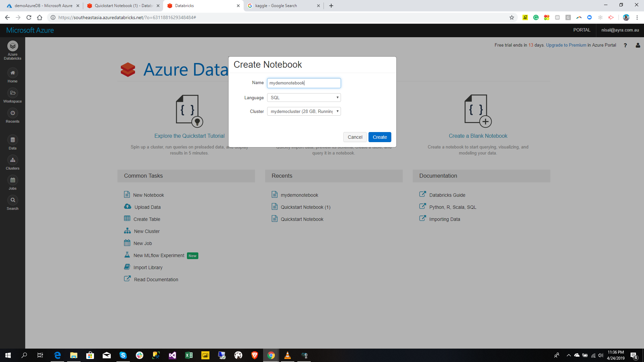
Task: Click Read Documentation task
Action: [x=151, y=279]
